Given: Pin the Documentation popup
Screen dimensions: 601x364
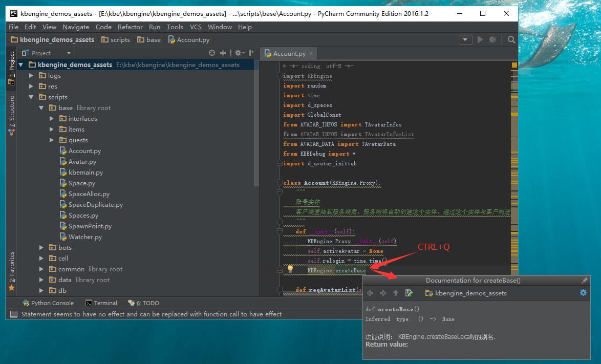Looking at the screenshot, I should pos(584,281).
